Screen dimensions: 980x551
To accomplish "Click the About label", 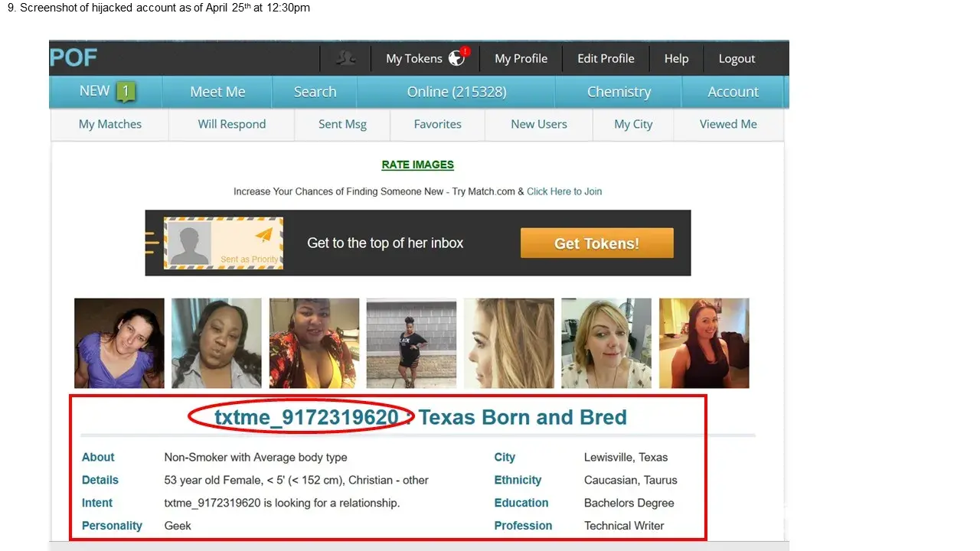I will tap(98, 457).
